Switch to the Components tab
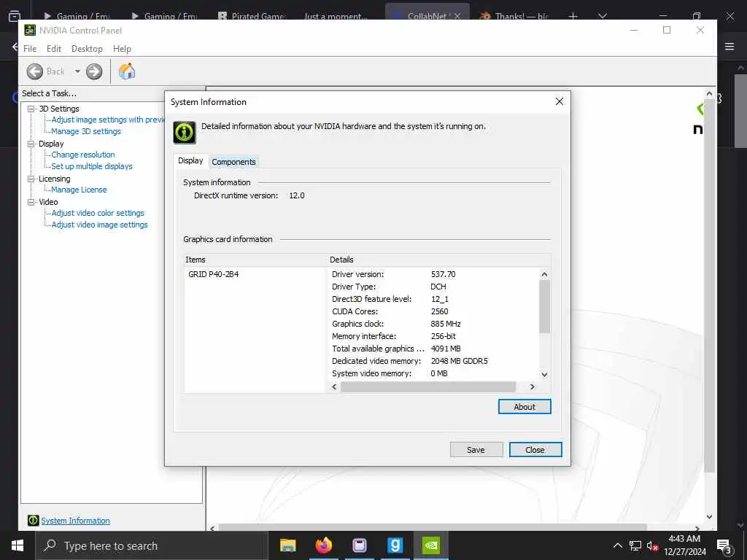Viewport: 747px width, 560px height. (x=233, y=162)
